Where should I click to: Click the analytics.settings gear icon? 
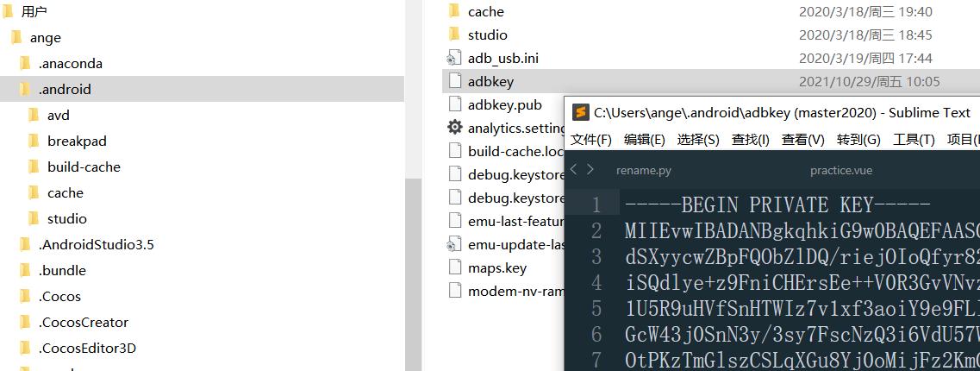[x=454, y=128]
